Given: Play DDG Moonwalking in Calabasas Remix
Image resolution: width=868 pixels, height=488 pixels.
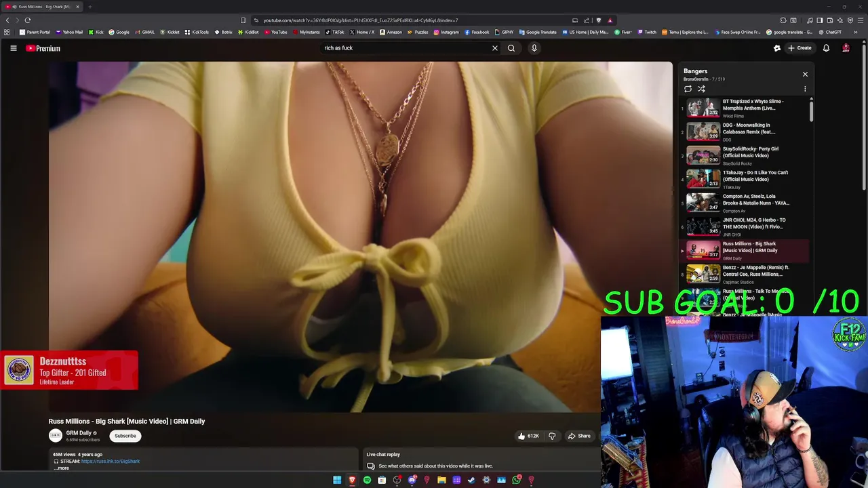Looking at the screenshot, I should (x=745, y=132).
